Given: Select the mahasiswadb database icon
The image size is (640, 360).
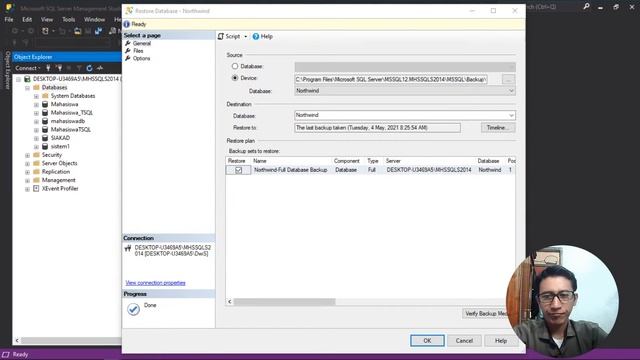Looking at the screenshot, I should click(x=45, y=121).
